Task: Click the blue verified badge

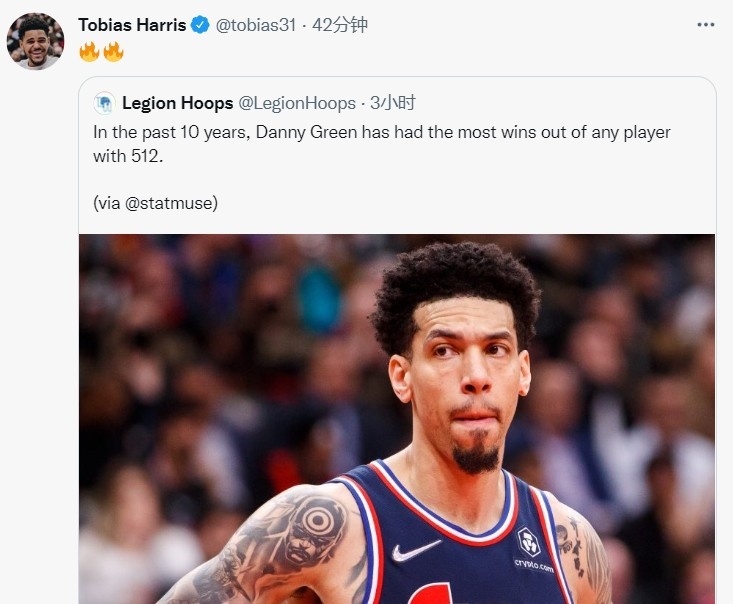Action: click(200, 25)
